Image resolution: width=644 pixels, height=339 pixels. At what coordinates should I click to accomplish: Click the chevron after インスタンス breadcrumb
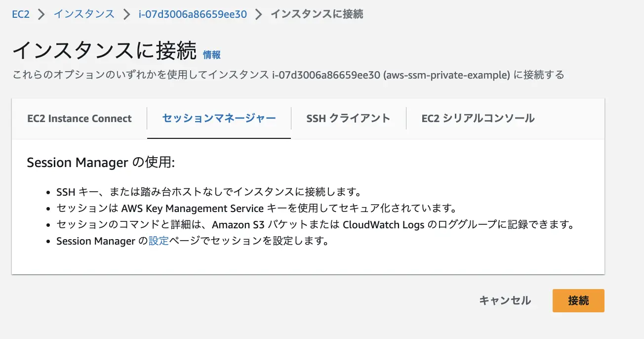(x=127, y=14)
